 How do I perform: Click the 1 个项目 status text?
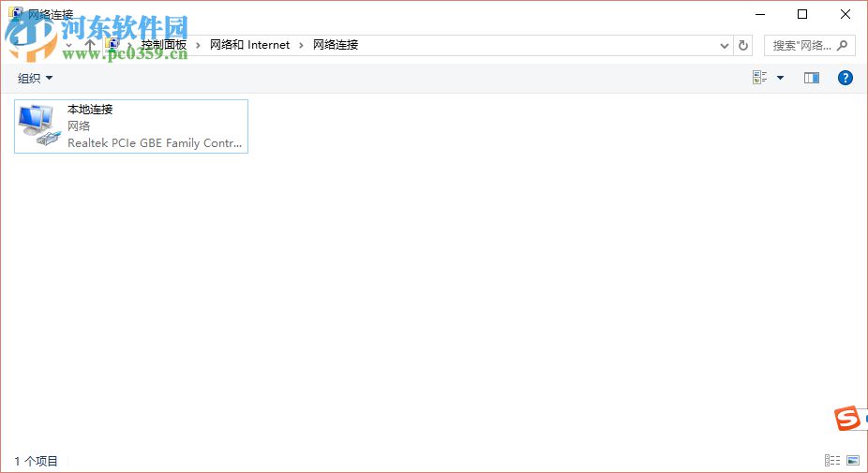tap(36, 461)
